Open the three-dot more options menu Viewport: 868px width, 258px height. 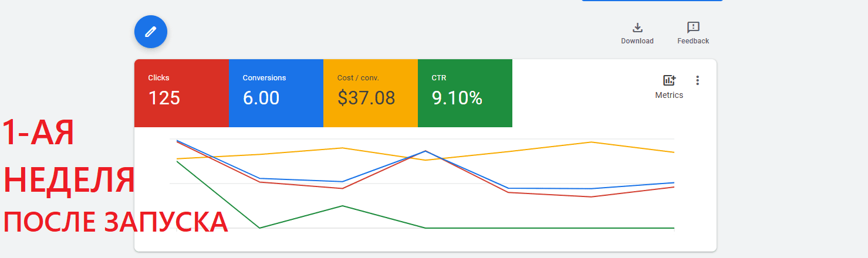click(697, 80)
